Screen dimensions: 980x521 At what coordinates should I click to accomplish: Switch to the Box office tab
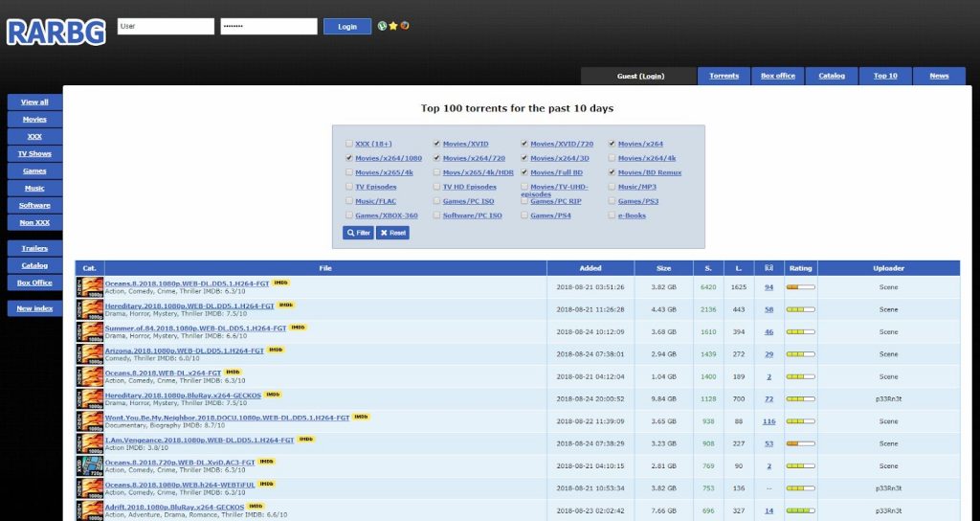(777, 76)
